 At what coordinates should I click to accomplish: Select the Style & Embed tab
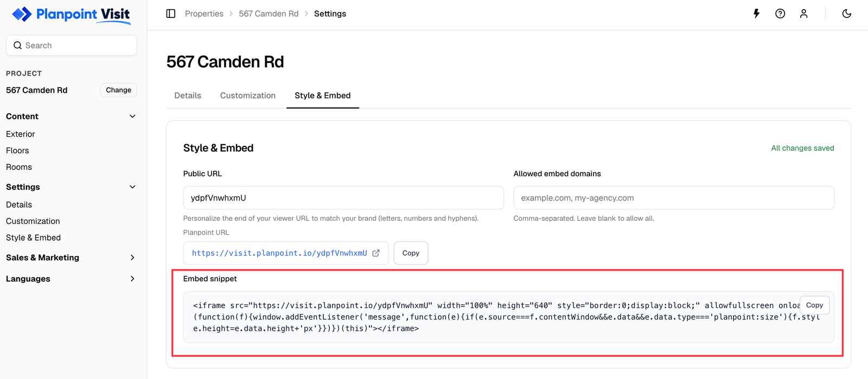(x=323, y=95)
